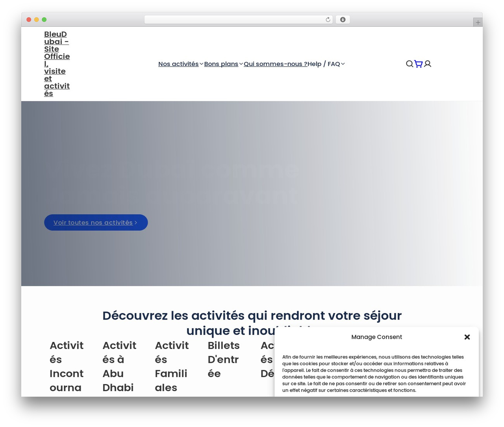The image size is (504, 427).
Task: Click the BleuDubai site title link
Action: coord(57,64)
